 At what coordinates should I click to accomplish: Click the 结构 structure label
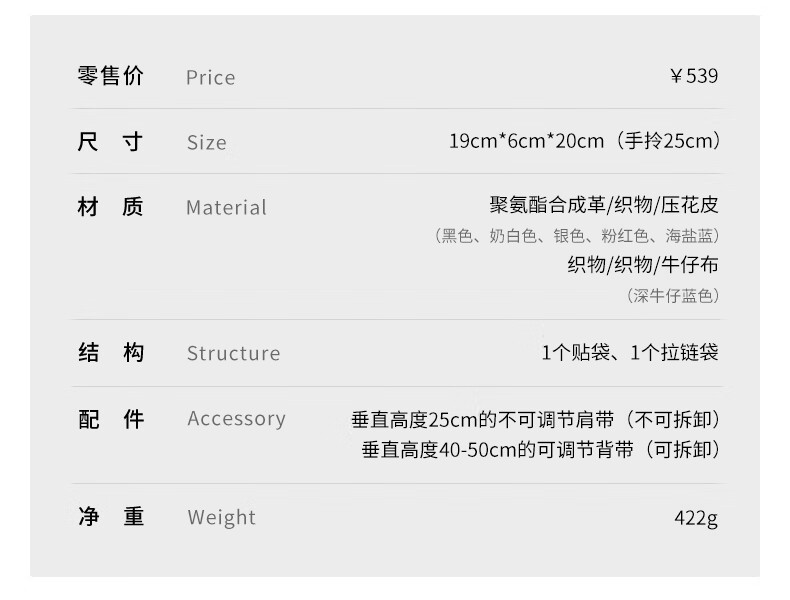[111, 352]
